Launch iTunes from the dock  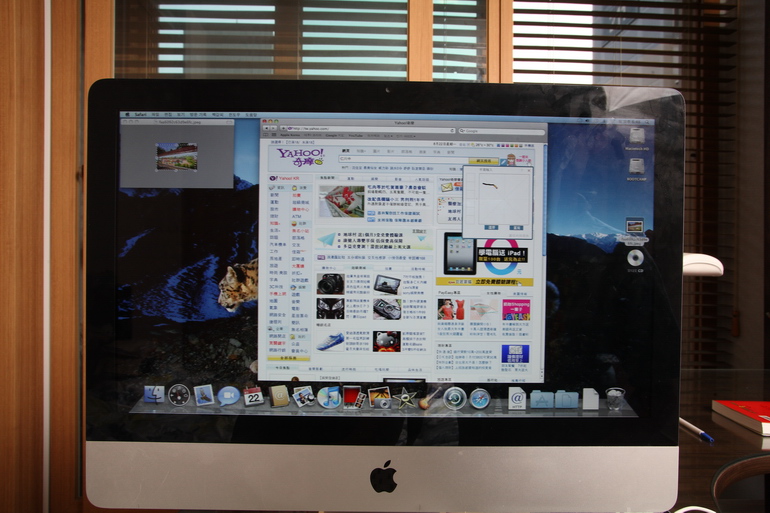click(329, 397)
